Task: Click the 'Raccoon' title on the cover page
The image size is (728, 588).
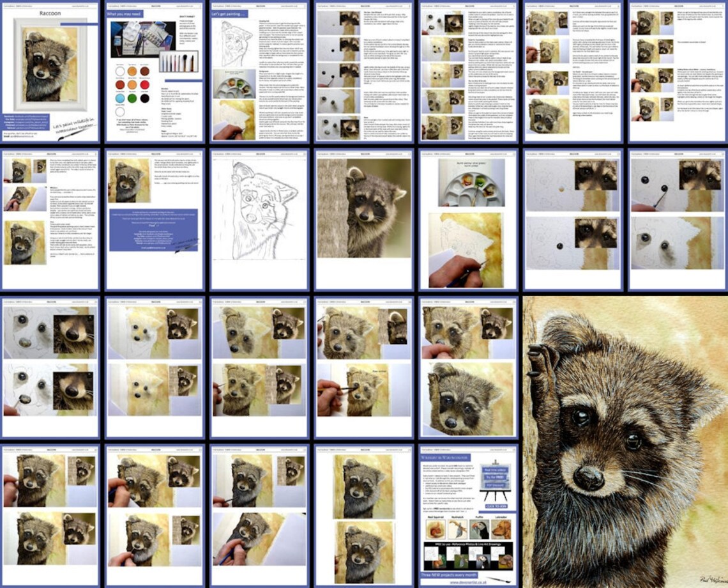Action: tap(50, 13)
